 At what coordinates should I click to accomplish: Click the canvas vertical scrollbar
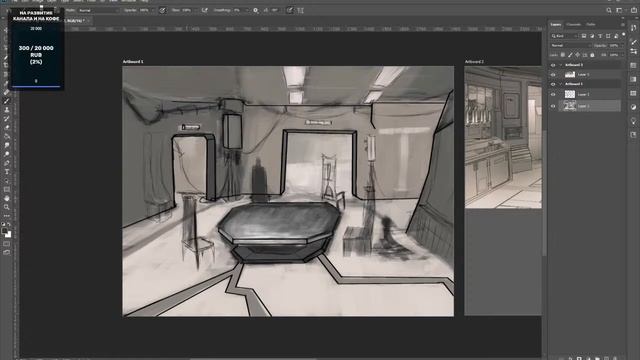tap(544, 193)
